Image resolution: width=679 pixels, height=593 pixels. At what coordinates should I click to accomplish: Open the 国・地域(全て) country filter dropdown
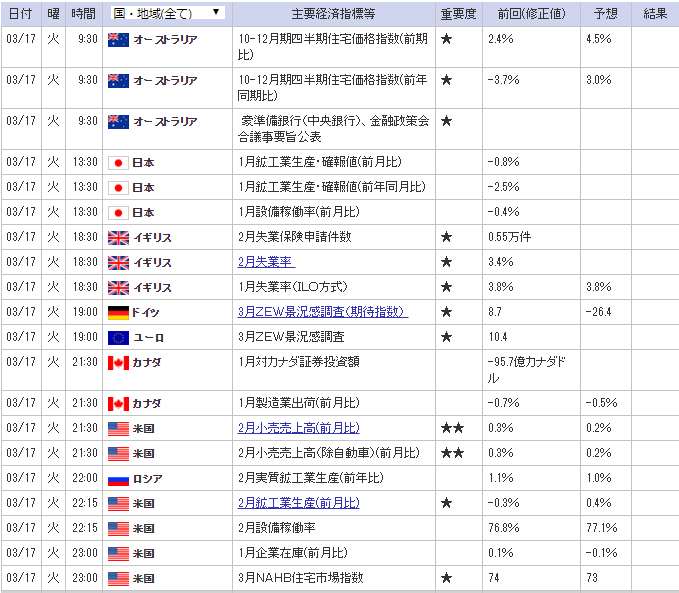pyautogui.click(x=168, y=13)
